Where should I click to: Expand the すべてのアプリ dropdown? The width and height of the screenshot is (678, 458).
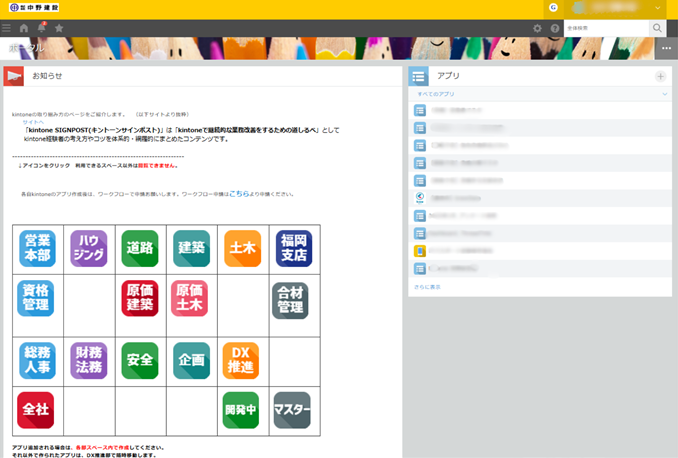(x=664, y=94)
